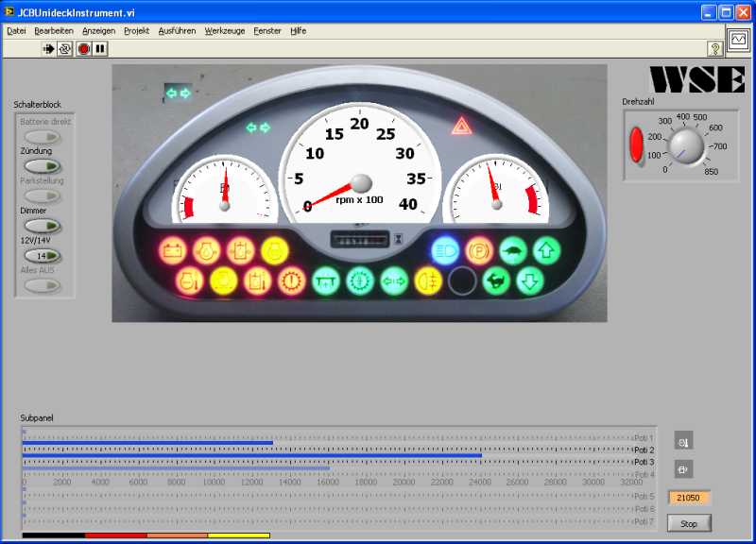Click the '850' mark on the Drehzahl knob scale
This screenshot has width=756, height=544.
pos(711,172)
